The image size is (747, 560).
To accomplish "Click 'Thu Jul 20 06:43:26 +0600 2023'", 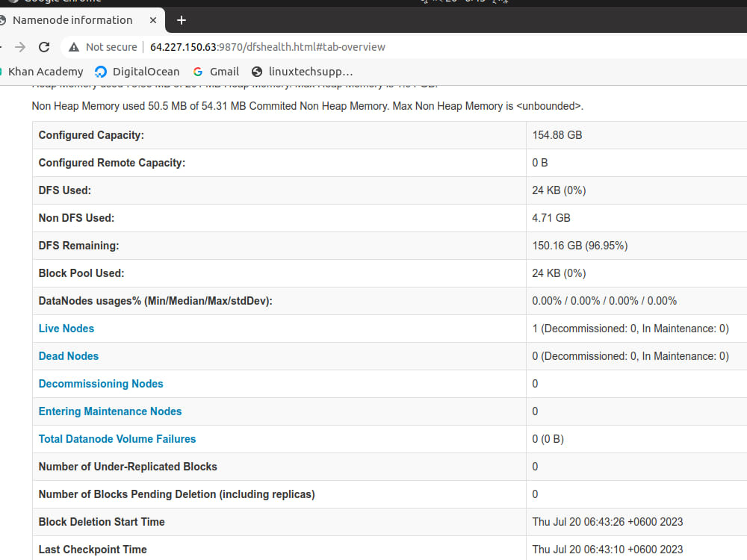I will point(607,522).
